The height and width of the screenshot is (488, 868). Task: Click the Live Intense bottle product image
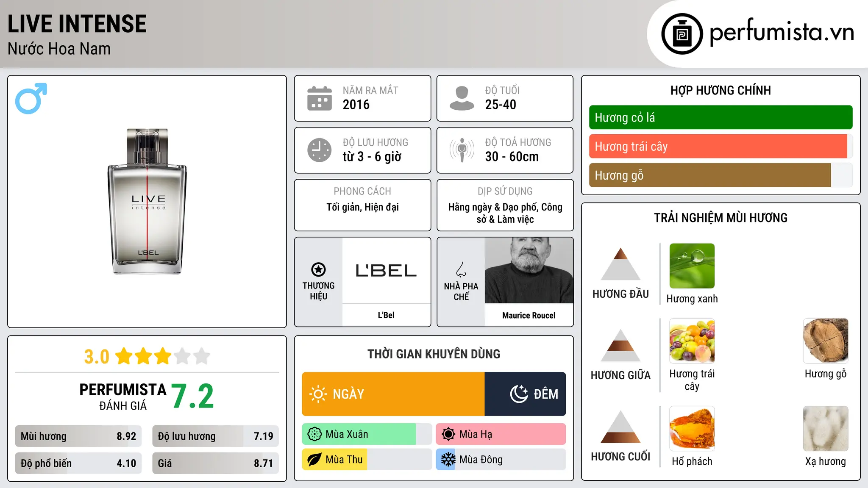[147, 201]
